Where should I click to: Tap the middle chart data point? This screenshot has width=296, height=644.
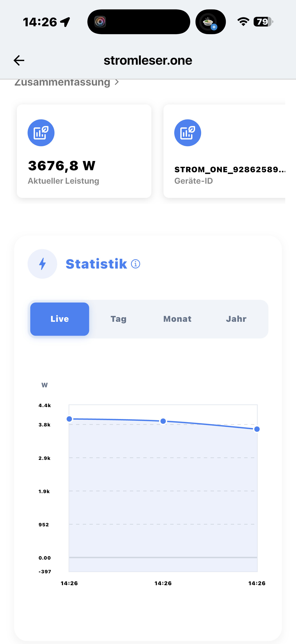pos(163,421)
